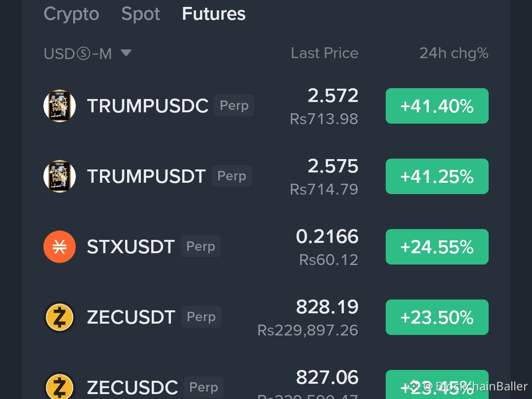Open the STXUSDT pair name
Image resolution: width=532 pixels, height=399 pixels.
coord(131,247)
